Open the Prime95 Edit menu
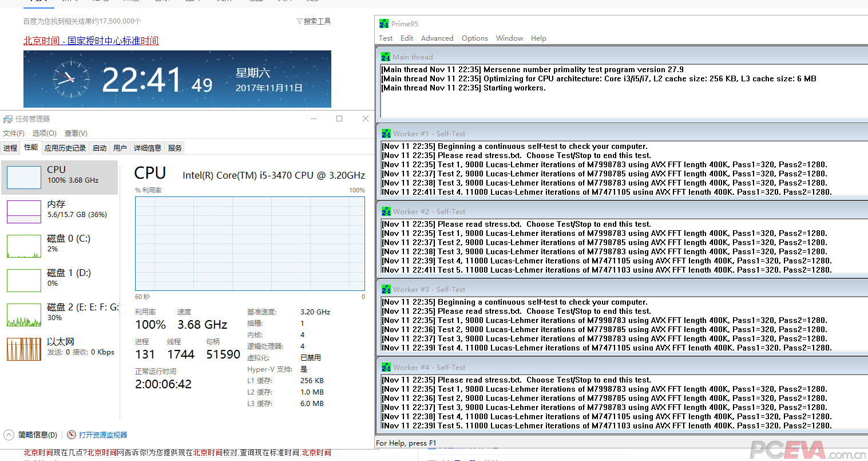 point(407,38)
